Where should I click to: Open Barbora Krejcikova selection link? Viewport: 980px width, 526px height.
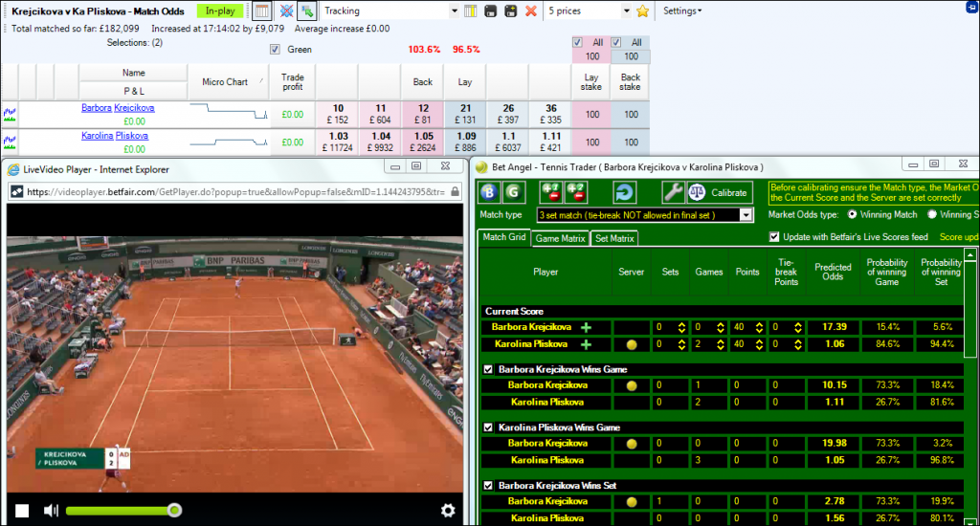(118, 107)
